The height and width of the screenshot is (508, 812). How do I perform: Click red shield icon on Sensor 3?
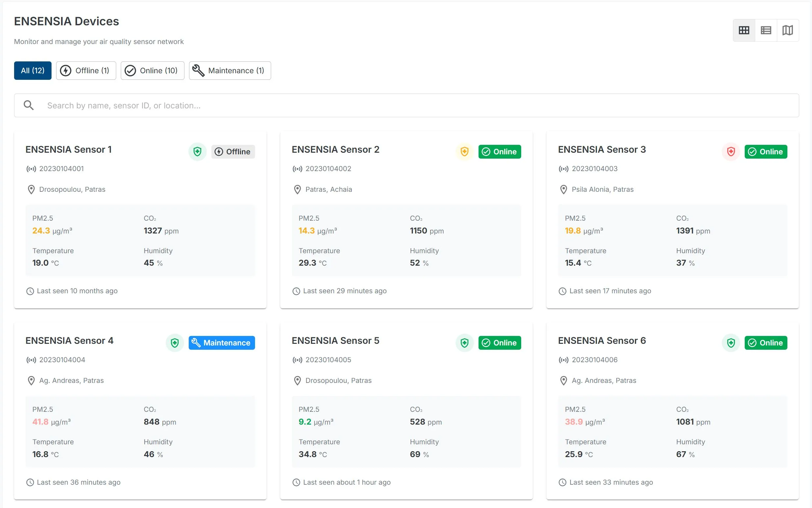click(x=731, y=151)
